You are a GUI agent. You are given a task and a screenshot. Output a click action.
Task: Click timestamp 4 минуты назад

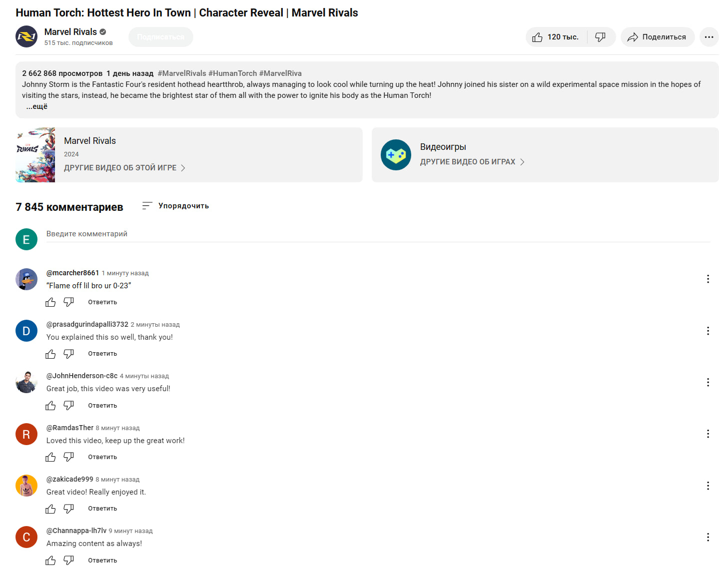click(144, 376)
